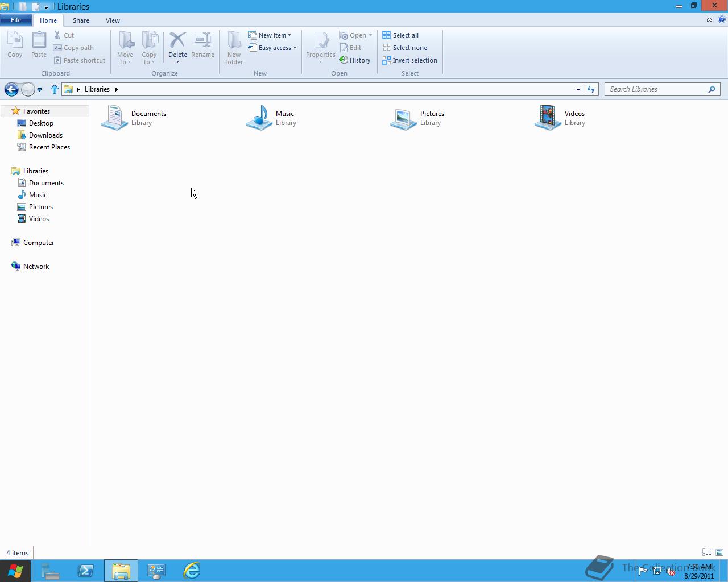Open Quick Access Toolbar customize arrow
Viewport: 728px width, 582px height.
(46, 7)
